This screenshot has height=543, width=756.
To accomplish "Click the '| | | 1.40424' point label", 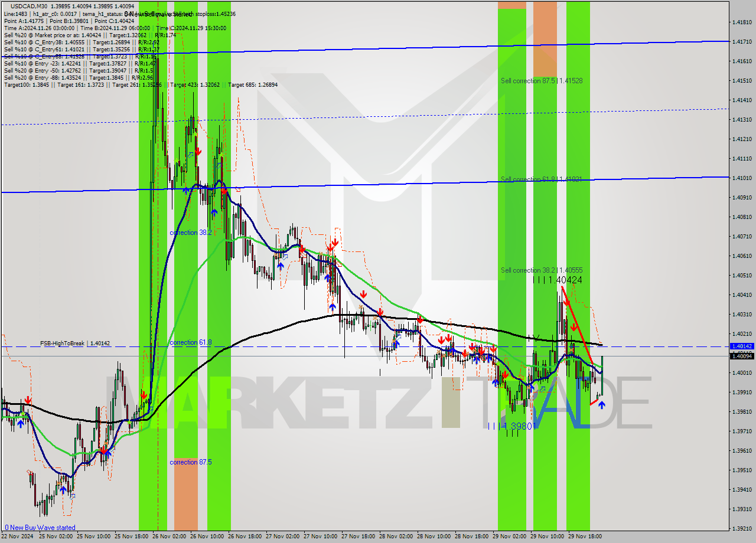I will click(x=558, y=280).
